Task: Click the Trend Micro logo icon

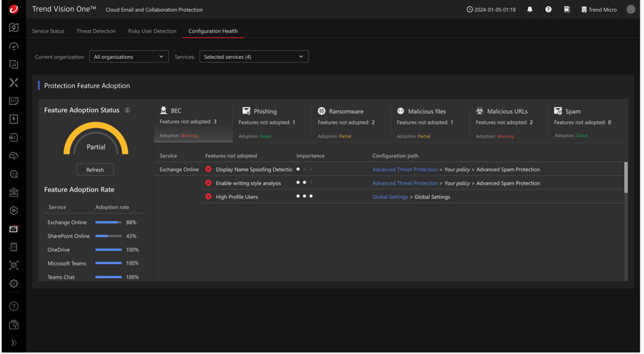Action: (x=13, y=9)
